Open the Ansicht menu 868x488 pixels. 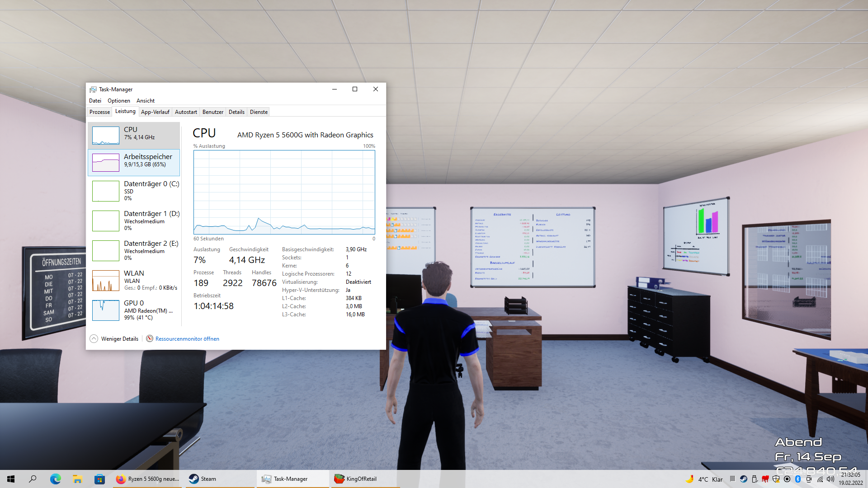coord(145,101)
